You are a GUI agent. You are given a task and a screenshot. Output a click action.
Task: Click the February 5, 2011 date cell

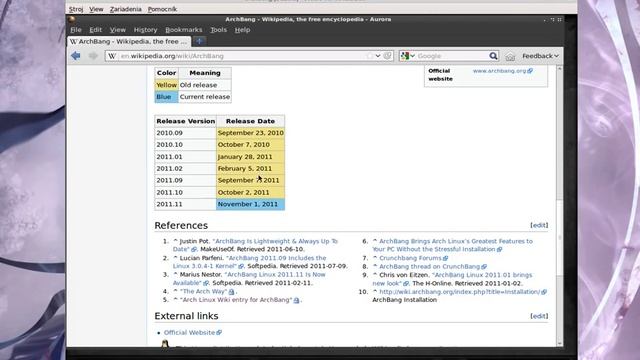[x=250, y=168]
